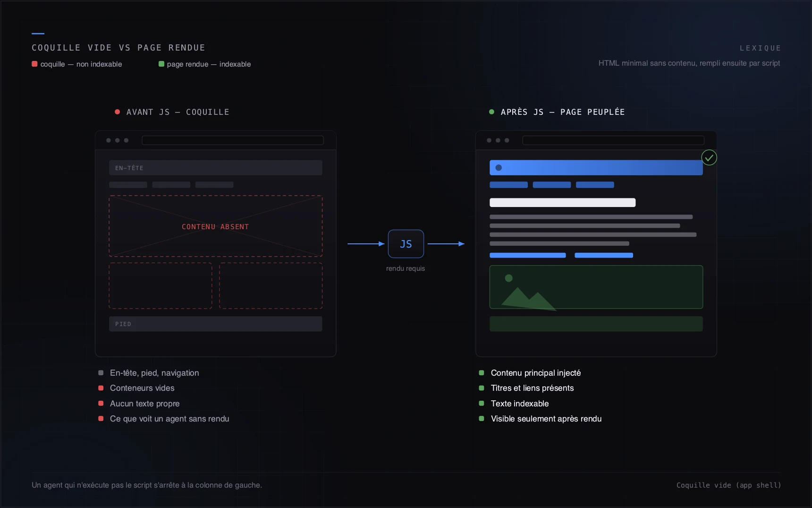
Task: Click the right empty dashed container in shell
Action: point(271,286)
